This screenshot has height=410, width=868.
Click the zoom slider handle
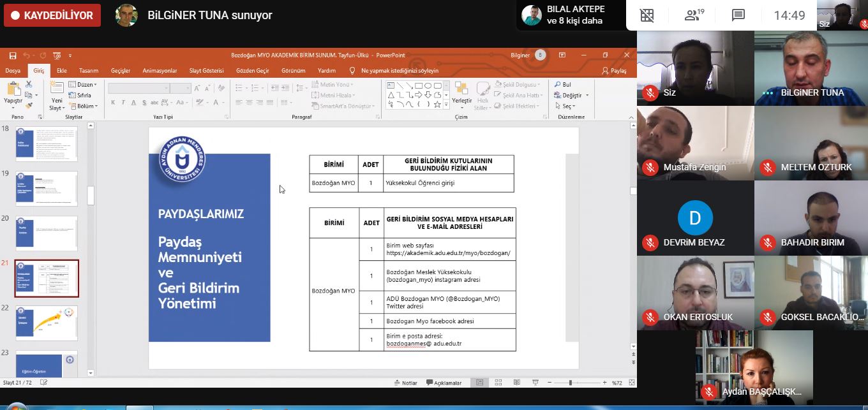[x=570, y=383]
